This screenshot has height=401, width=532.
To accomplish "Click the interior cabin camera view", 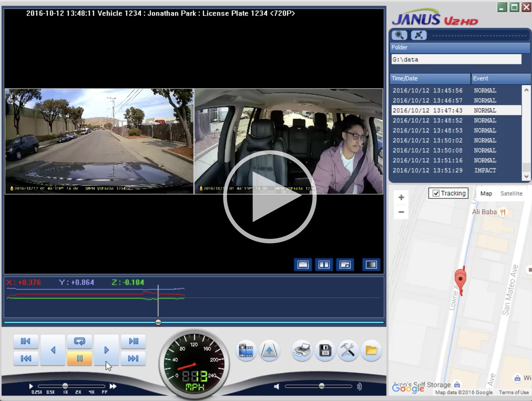I will 289,141.
